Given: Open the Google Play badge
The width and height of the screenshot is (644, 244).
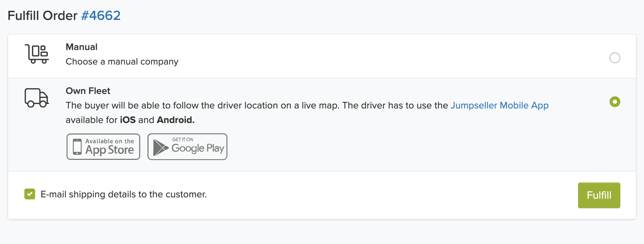Looking at the screenshot, I should click(187, 147).
